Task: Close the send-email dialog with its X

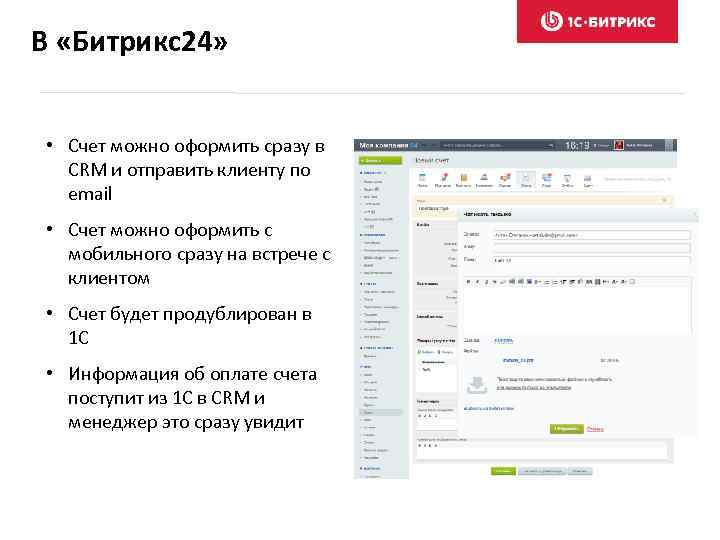Action: 695,214
